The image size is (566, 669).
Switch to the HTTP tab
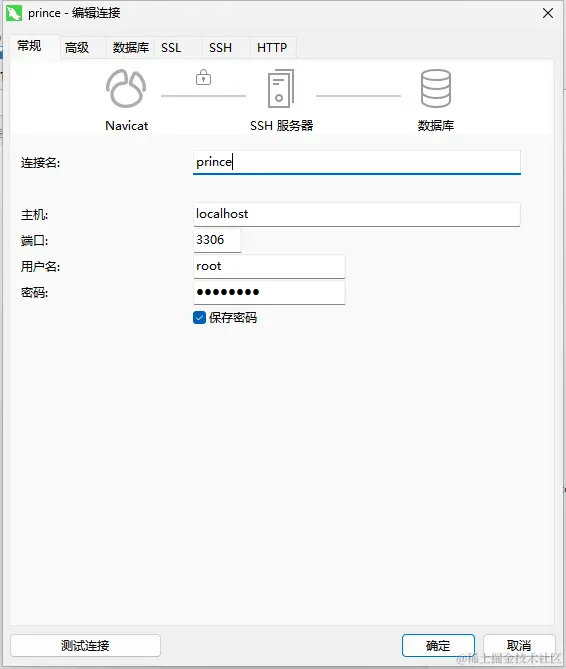point(272,47)
